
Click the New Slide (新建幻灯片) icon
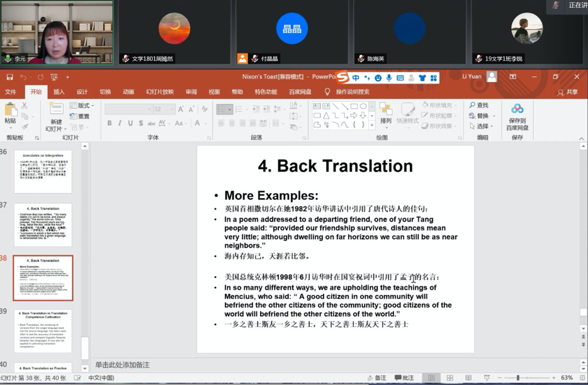point(56,111)
